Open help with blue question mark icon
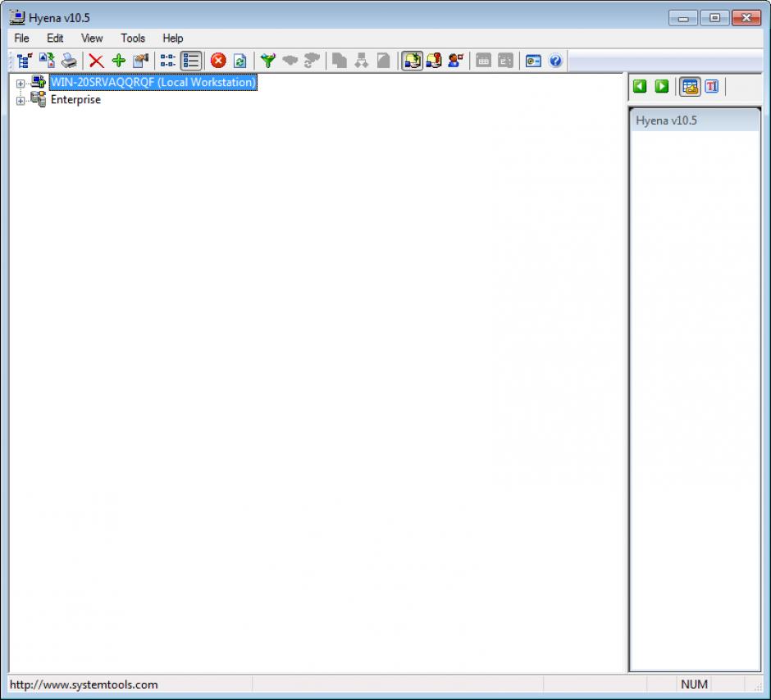 [555, 61]
